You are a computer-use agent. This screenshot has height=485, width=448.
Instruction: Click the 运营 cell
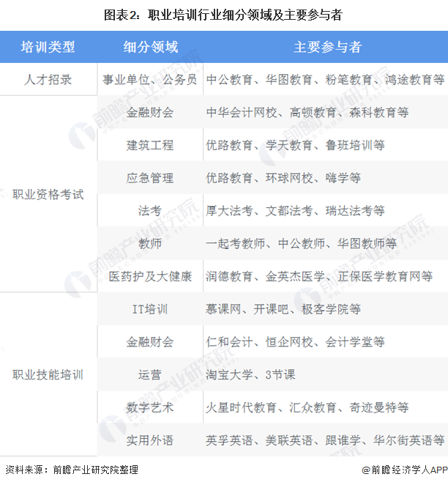tap(150, 374)
